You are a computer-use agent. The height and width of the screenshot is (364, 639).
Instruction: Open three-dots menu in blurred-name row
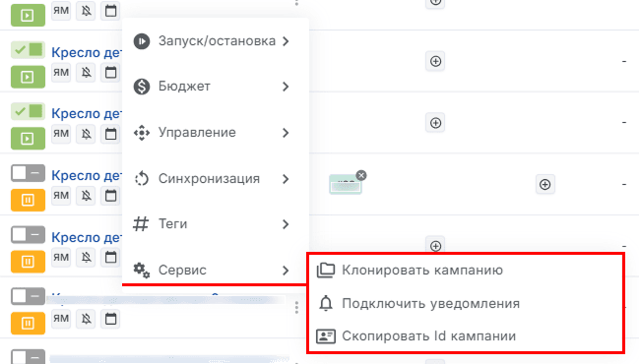tap(296, 307)
